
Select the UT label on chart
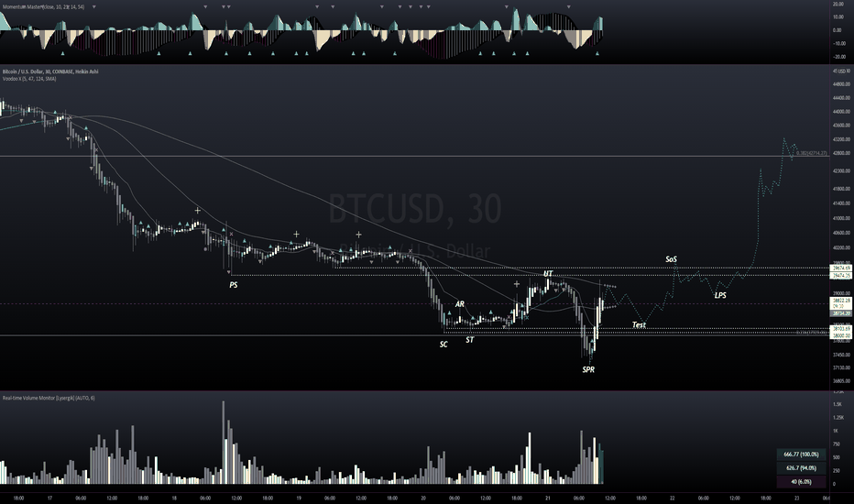point(548,273)
